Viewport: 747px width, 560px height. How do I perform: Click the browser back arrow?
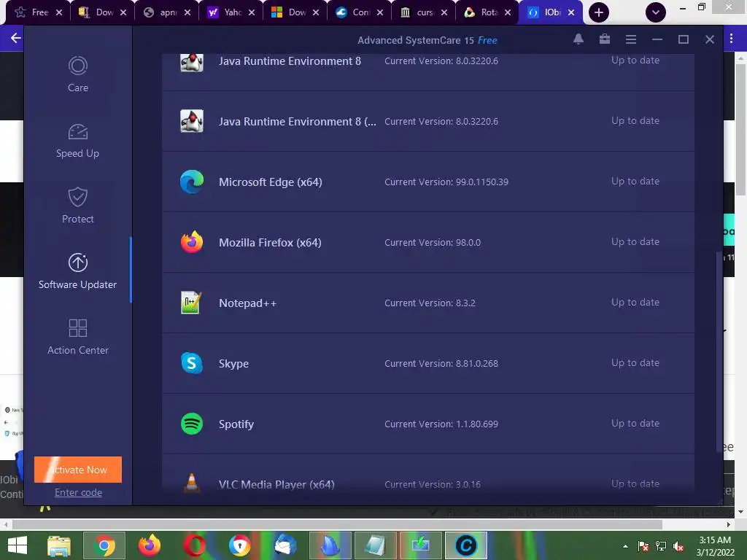click(16, 38)
